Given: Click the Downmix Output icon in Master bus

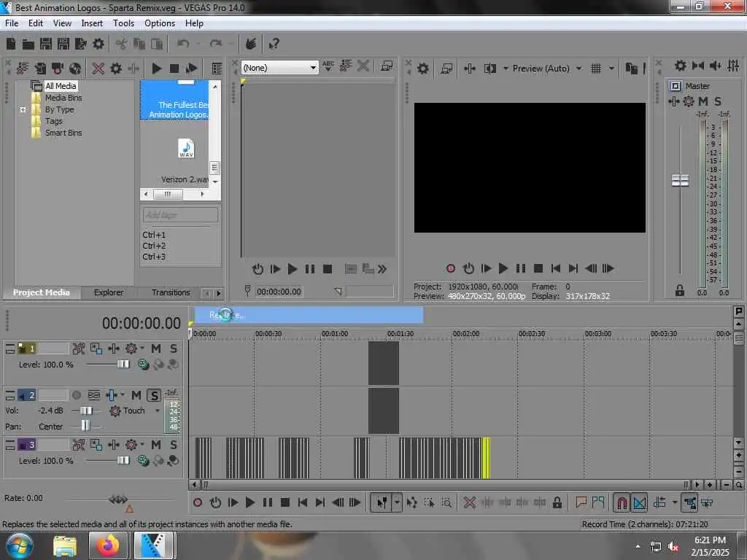Looking at the screenshot, I should pos(698,66).
